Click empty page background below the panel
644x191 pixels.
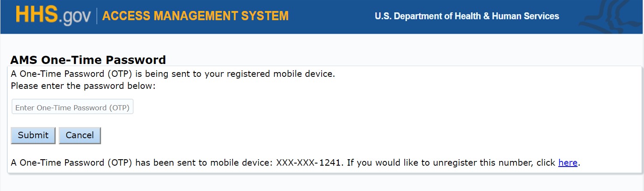321,182
